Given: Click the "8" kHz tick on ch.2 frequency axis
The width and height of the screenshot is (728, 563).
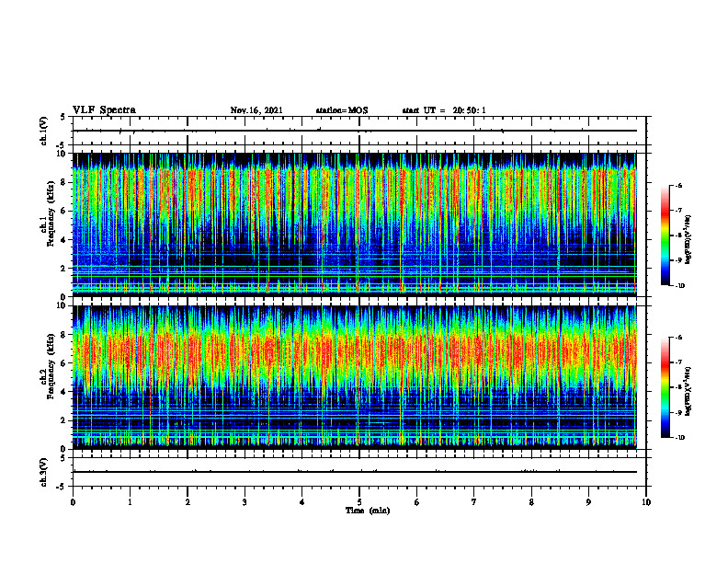Looking at the screenshot, I should point(64,335).
